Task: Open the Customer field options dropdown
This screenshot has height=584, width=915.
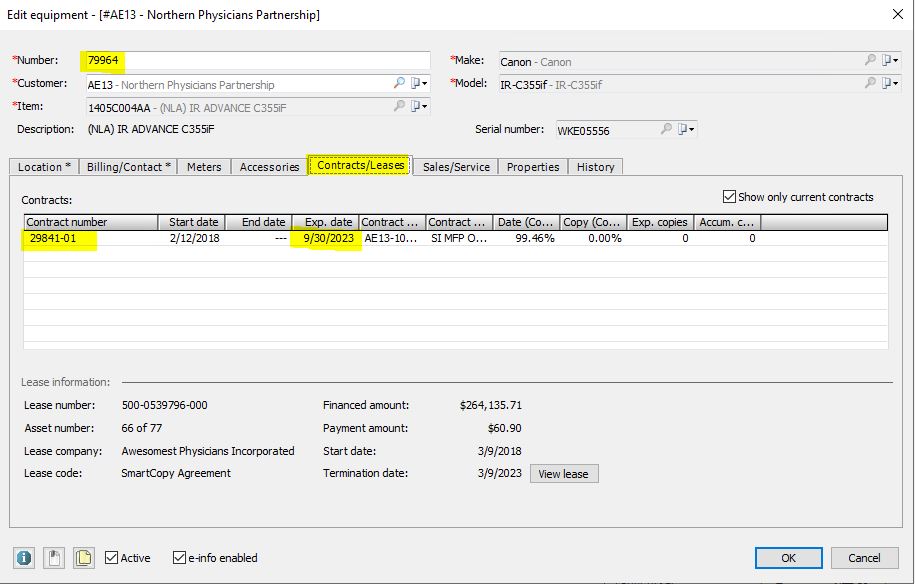Action: 419,83
